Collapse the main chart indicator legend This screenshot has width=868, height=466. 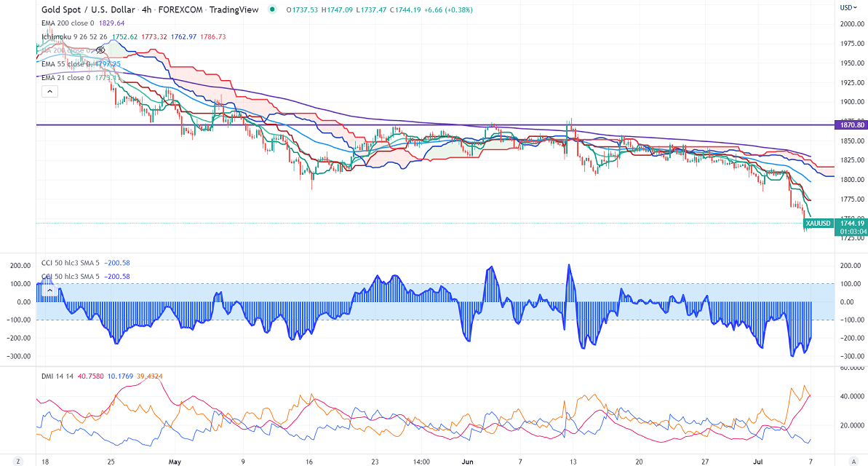pos(49,92)
